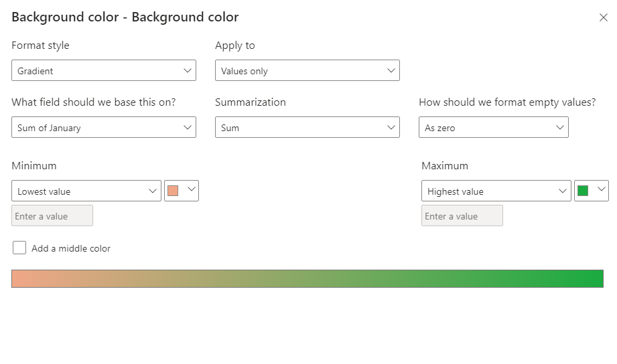Screen dimensions: 617x364
Task: Click the Maximum Enter a value field
Action: pos(462,215)
